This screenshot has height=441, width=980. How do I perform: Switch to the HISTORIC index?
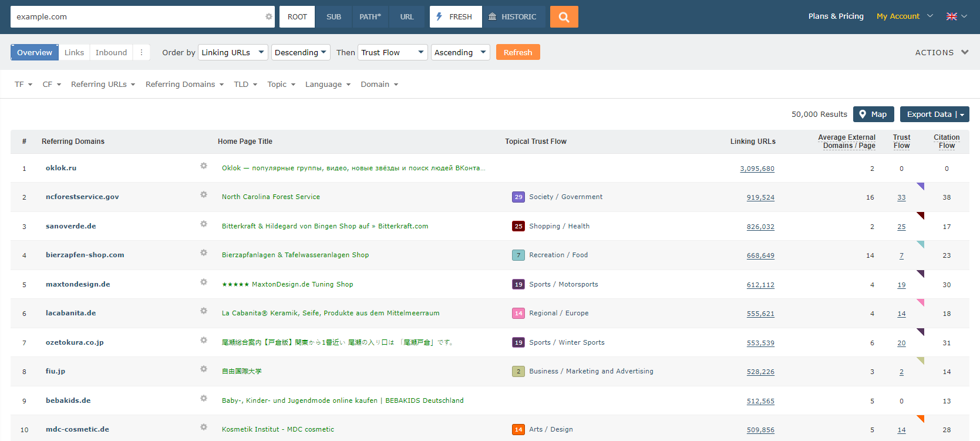pos(513,17)
